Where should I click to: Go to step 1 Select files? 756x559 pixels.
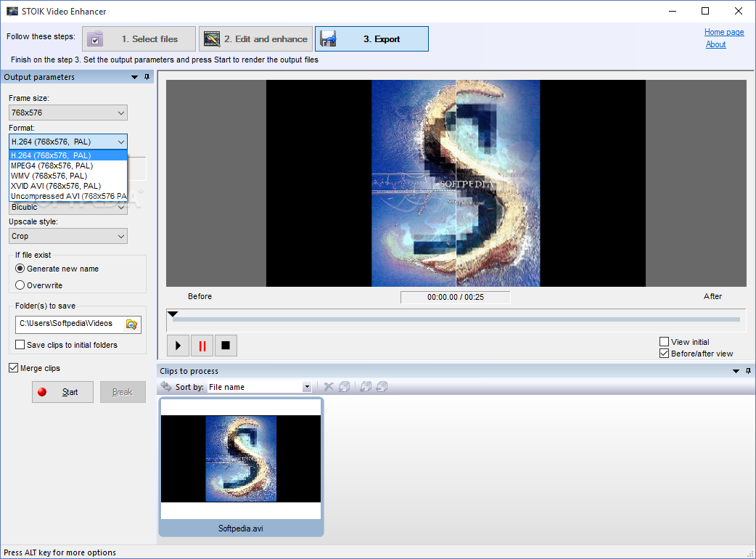[139, 39]
